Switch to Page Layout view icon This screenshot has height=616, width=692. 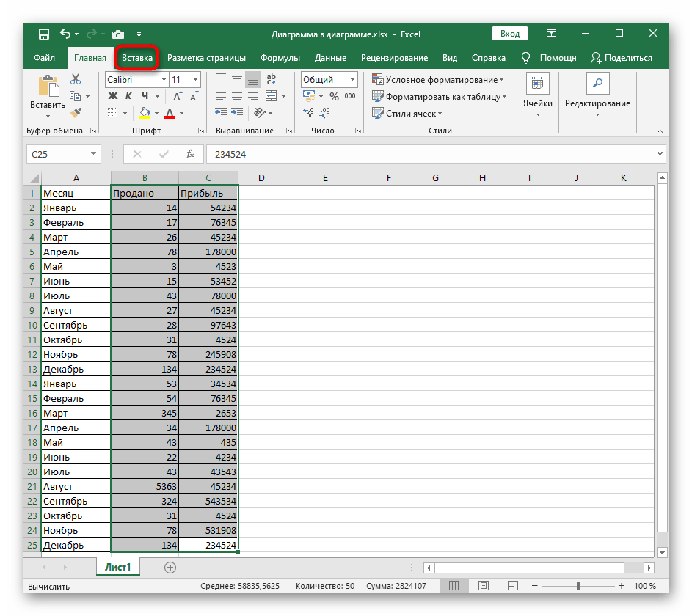pyautogui.click(x=484, y=586)
